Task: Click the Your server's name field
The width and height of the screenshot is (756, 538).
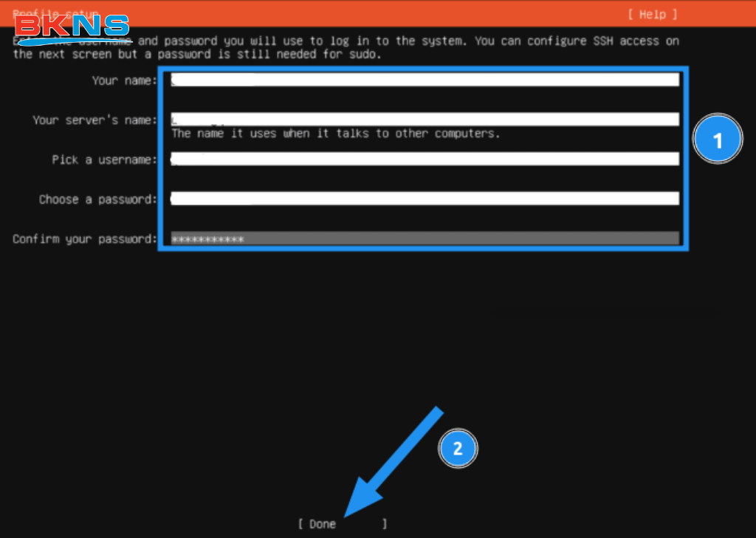Action: (x=425, y=120)
